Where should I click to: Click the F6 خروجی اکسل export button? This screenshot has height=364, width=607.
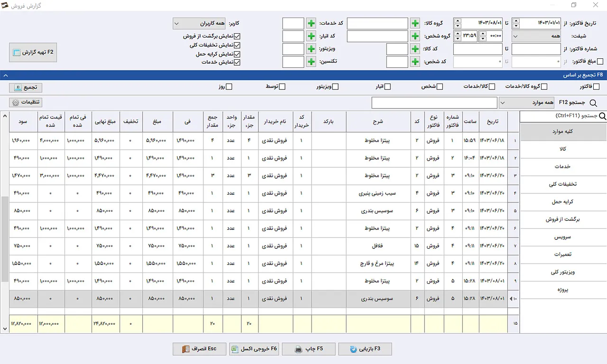[254, 349]
